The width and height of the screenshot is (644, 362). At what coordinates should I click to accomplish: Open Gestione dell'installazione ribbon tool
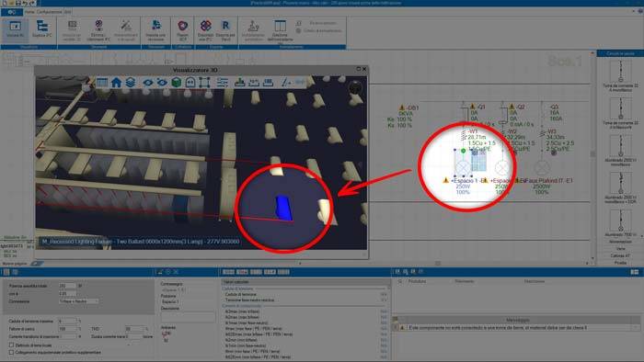pos(280,30)
